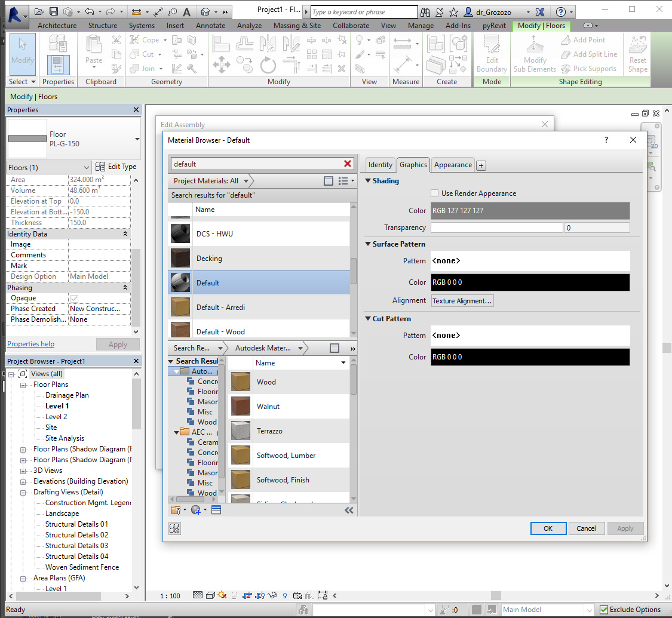
Task: Enable Use Render Appearance checkbox
Action: [x=435, y=193]
